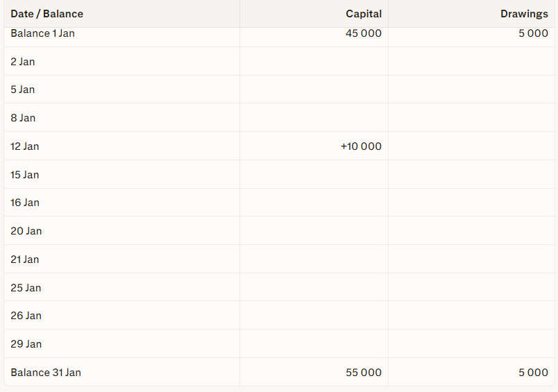The image size is (558, 392).
Task: Select the 8 Jan date cell
Action: coord(23,118)
